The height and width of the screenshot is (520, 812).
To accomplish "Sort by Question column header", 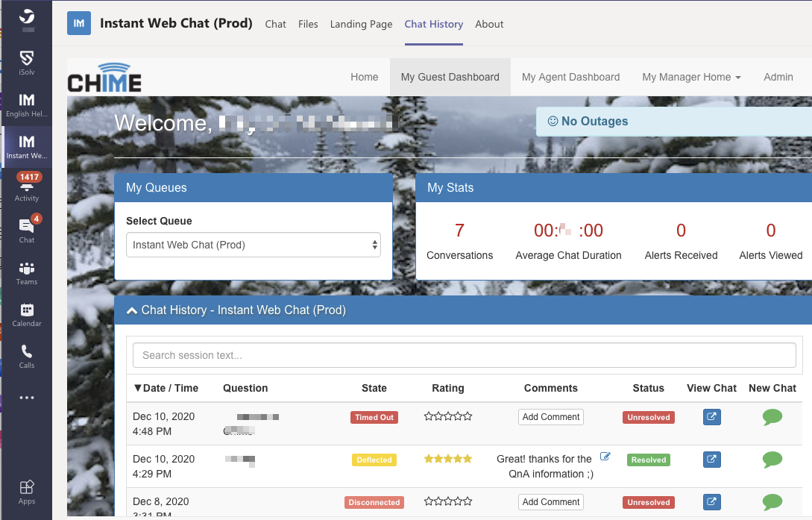I will click(x=245, y=389).
